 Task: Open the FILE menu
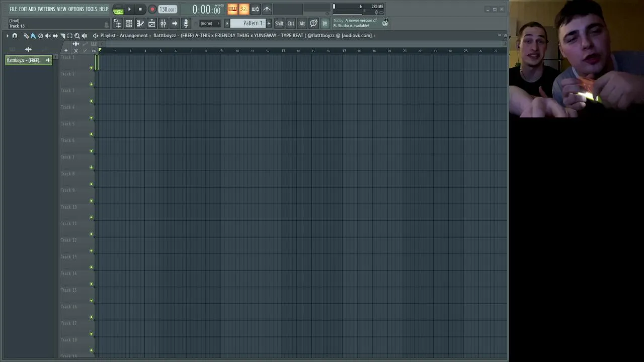(x=13, y=9)
